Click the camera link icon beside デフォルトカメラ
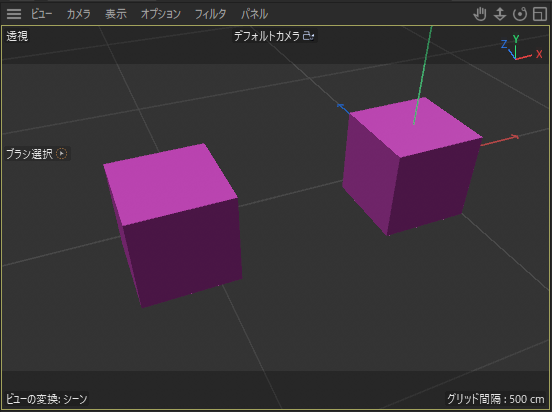 click(308, 36)
